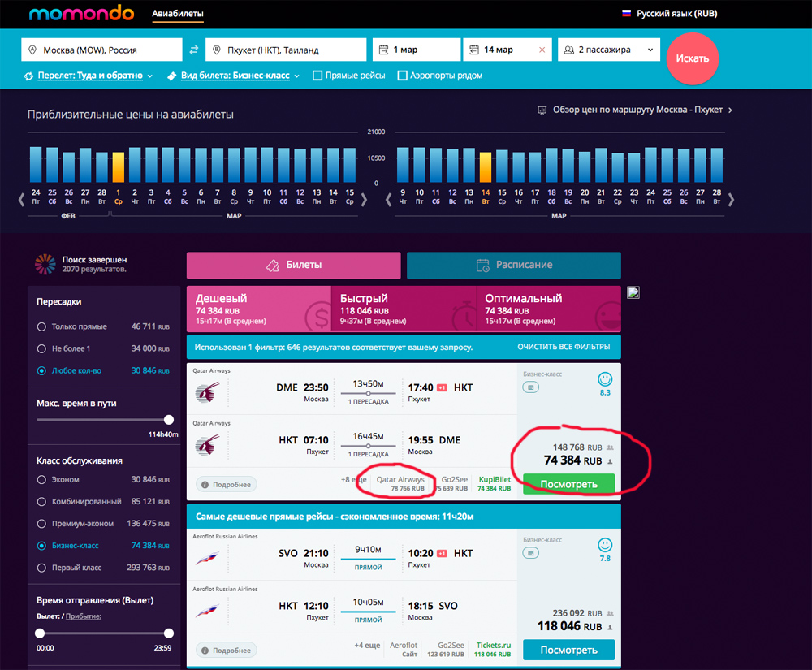Show previous departure dates in price chart
Image resolution: width=812 pixels, height=670 pixels.
(21, 200)
